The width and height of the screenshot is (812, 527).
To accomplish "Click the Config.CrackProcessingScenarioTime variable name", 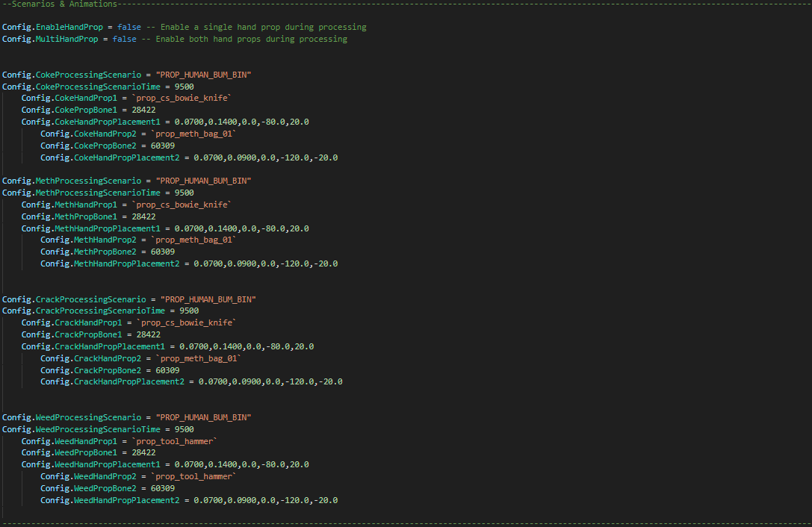I will [84, 311].
